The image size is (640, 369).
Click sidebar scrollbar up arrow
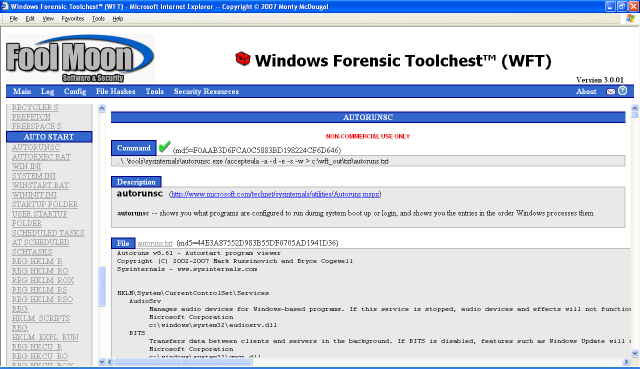pyautogui.click(x=102, y=108)
